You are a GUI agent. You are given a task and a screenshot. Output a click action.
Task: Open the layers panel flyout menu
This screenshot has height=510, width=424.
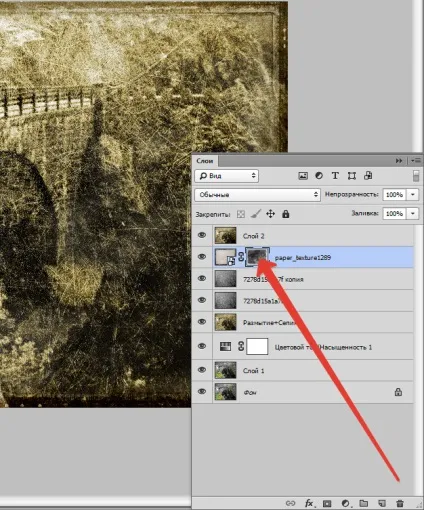[x=415, y=161]
